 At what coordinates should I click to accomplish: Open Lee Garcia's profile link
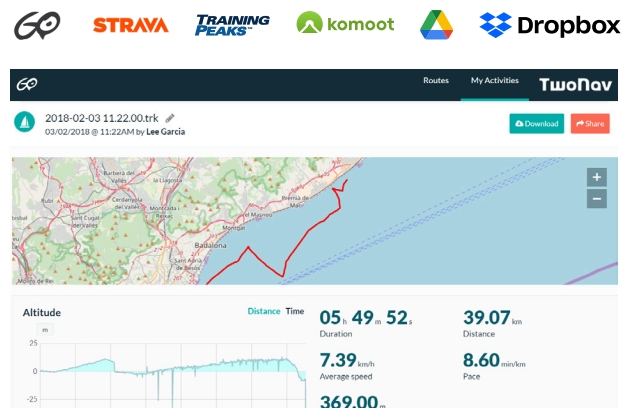click(165, 132)
